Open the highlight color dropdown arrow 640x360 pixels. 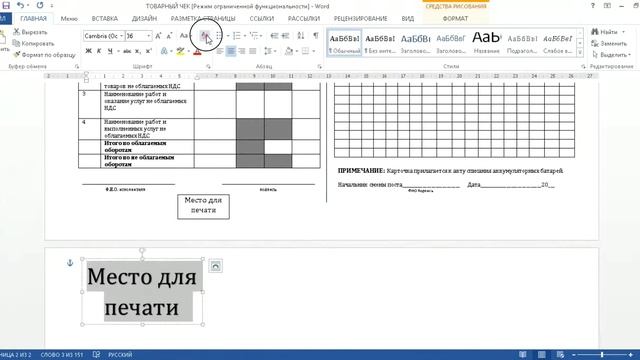pyautogui.click(x=189, y=51)
